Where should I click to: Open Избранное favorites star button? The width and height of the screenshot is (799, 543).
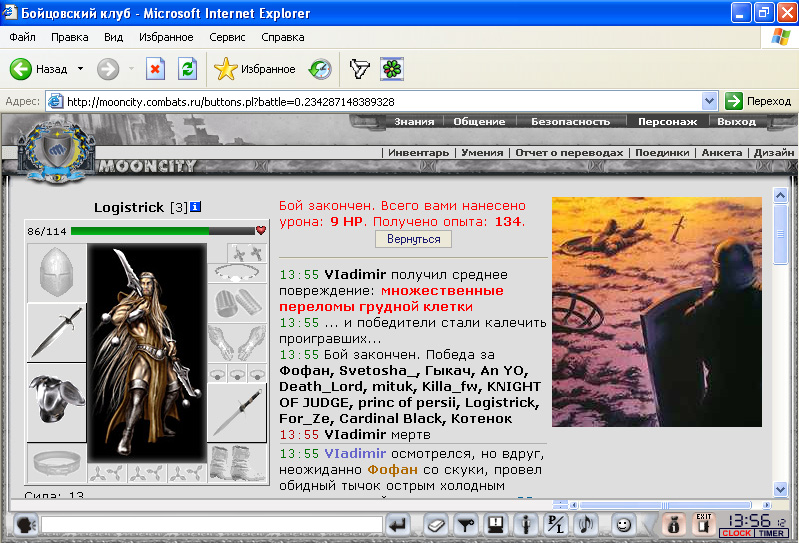coord(254,69)
